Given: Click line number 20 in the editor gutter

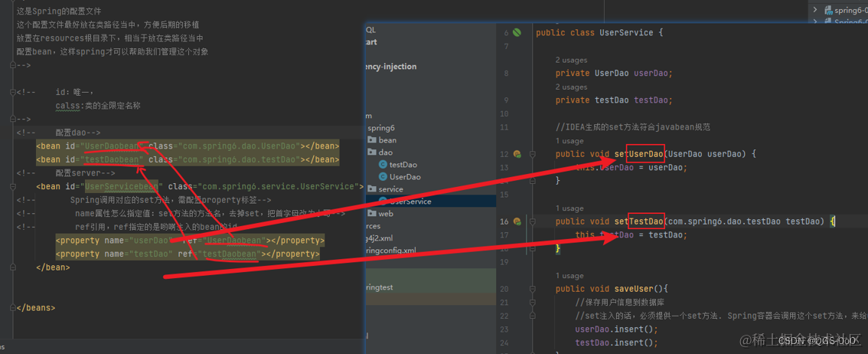Looking at the screenshot, I should point(503,289).
